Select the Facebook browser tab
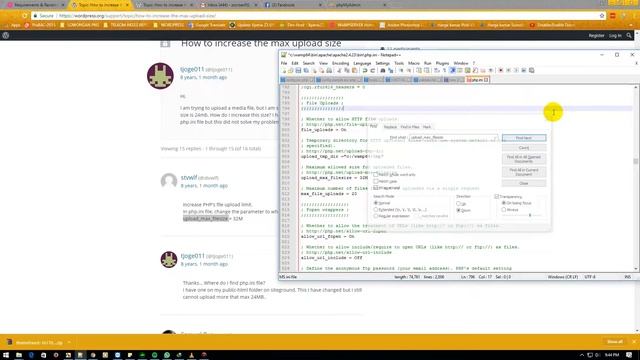The width and height of the screenshot is (640, 360). click(x=294, y=5)
